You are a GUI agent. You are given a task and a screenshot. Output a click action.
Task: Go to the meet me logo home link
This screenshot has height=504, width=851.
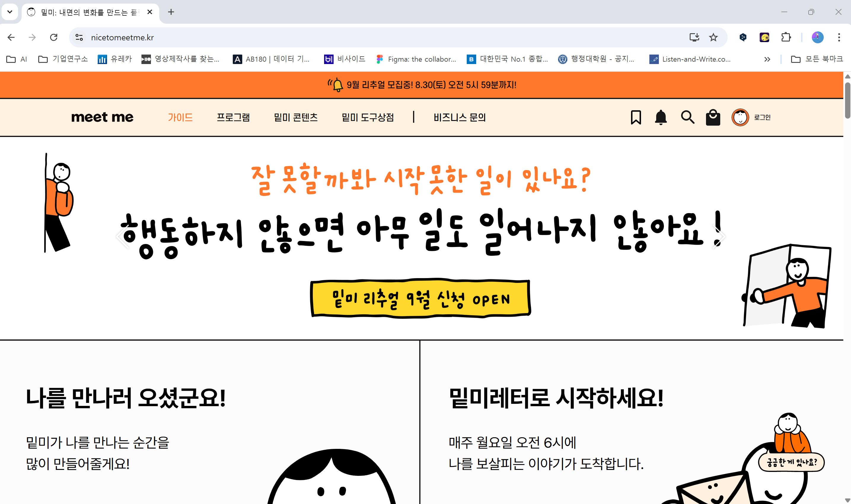102,117
